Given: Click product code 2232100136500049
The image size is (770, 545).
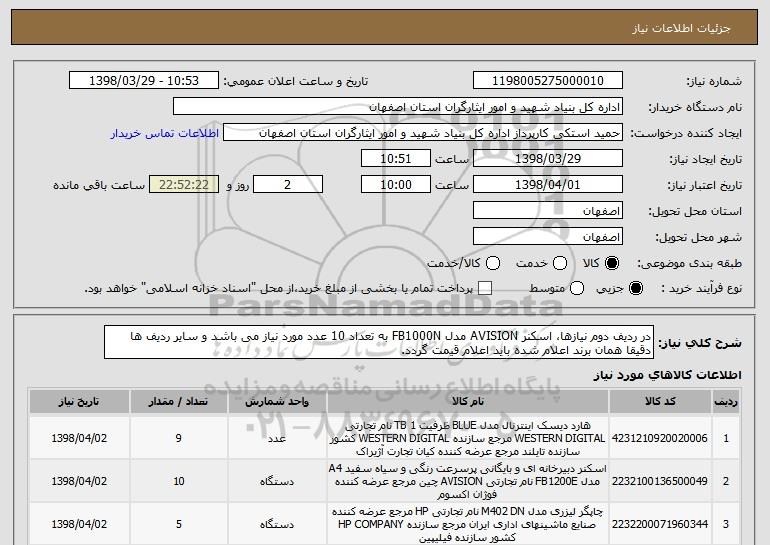Looking at the screenshot, I should click(x=660, y=481).
